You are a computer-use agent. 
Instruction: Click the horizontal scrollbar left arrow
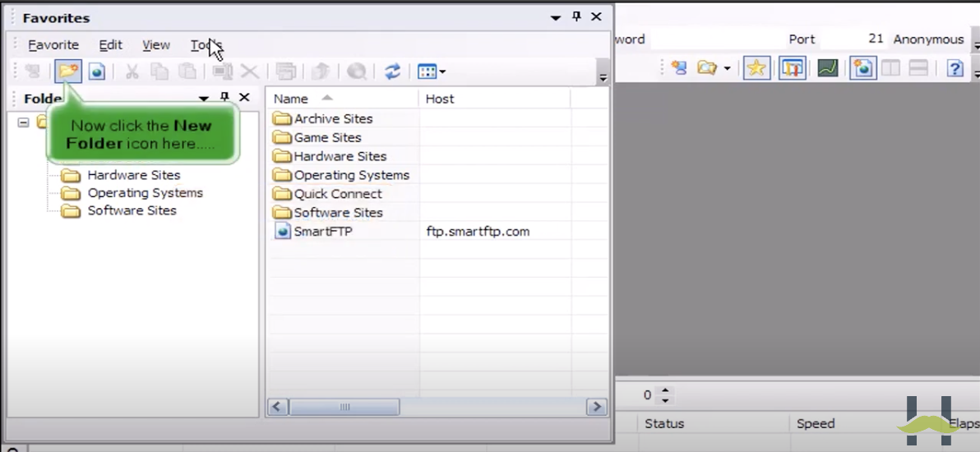[278, 407]
